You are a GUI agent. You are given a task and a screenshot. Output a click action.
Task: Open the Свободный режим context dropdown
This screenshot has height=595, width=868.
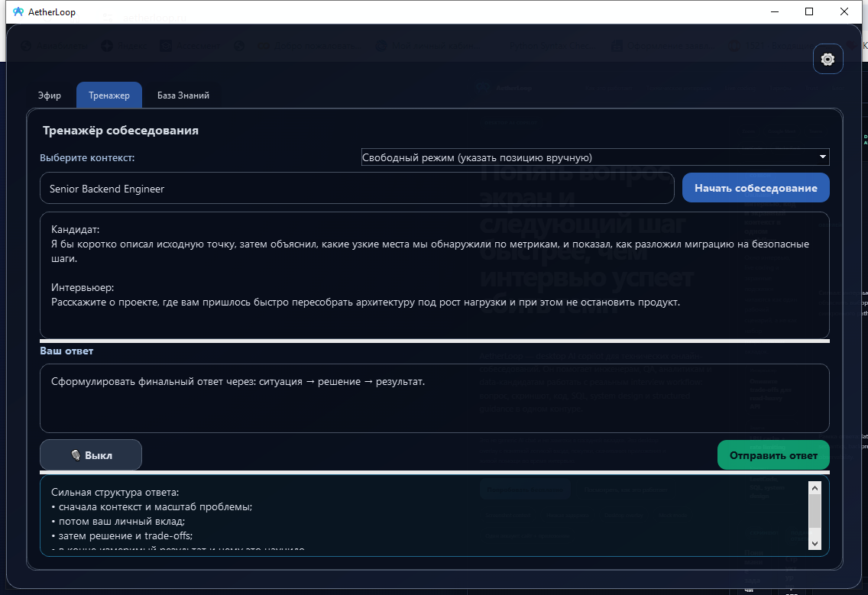[594, 157]
